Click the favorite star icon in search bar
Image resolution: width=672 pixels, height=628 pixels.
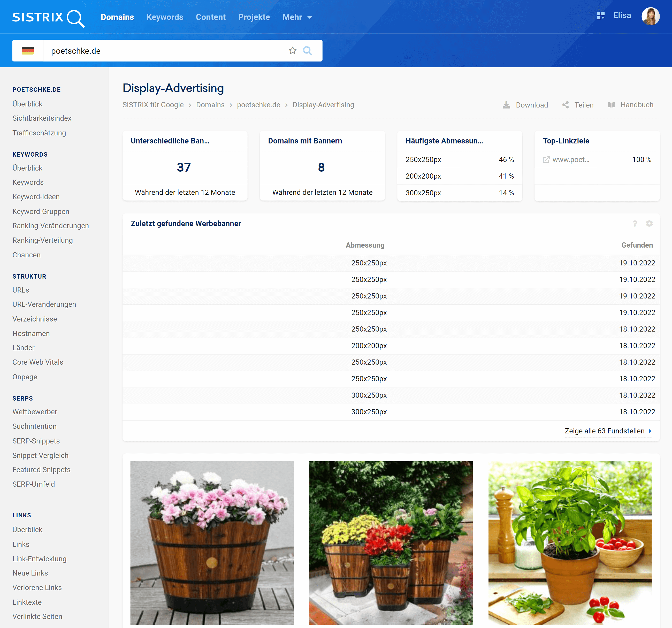pyautogui.click(x=292, y=51)
